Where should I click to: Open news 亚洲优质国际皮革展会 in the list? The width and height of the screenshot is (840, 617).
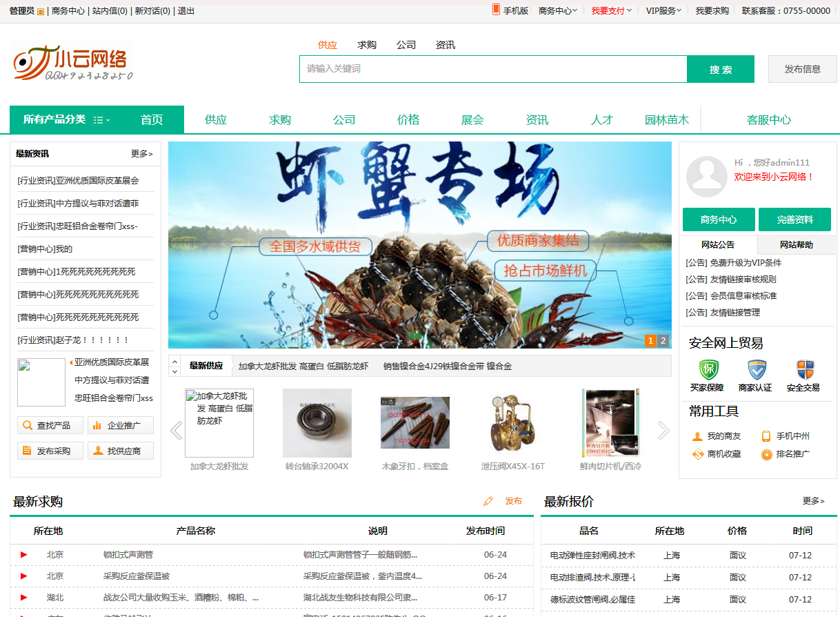point(78,181)
